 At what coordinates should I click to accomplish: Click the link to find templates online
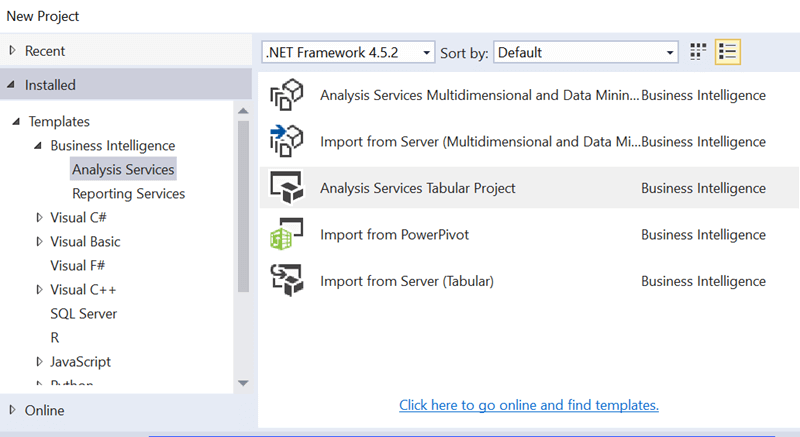click(x=529, y=405)
